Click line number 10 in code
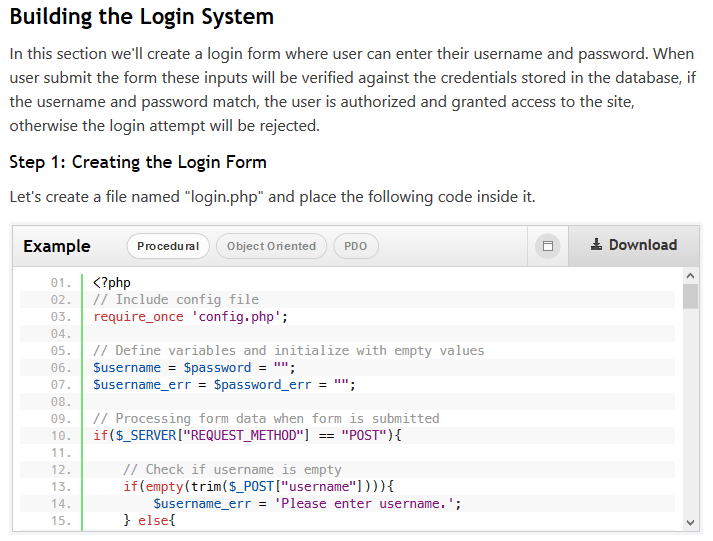The image size is (713, 541). (x=61, y=436)
